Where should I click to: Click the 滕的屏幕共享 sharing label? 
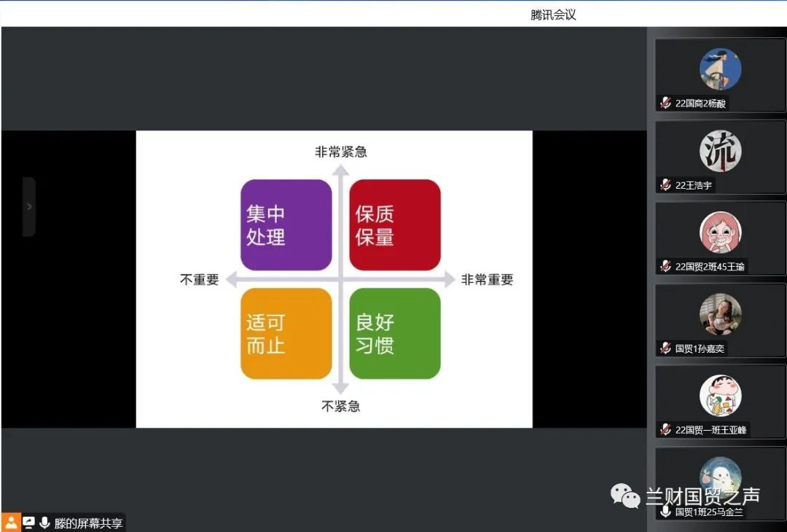tap(88, 523)
